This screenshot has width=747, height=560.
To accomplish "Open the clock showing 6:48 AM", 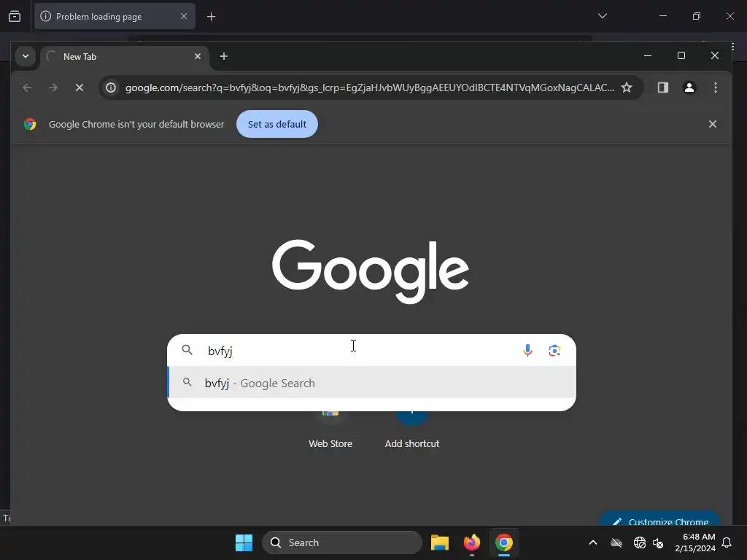I will 695,542.
